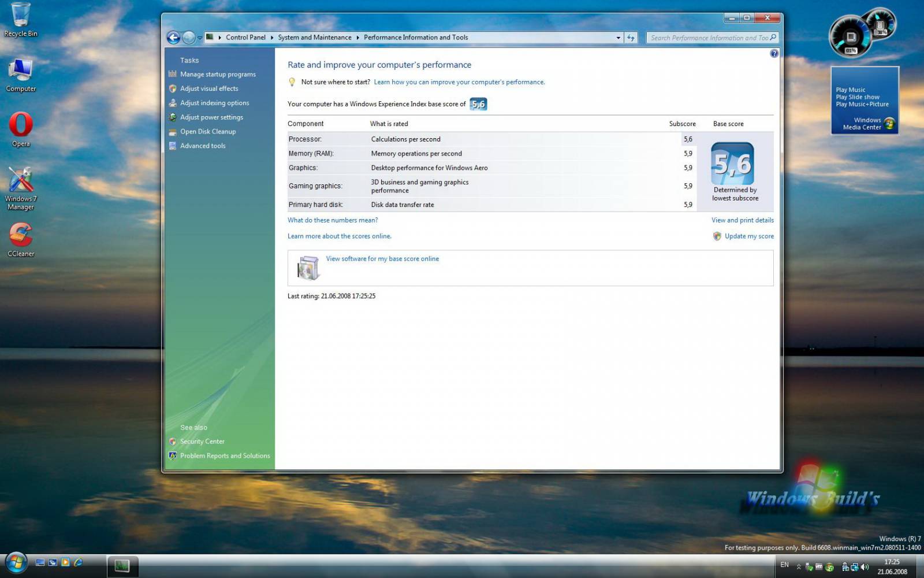Viewport: 924px width, 578px height.
Task: Click Switch between windows quick launch icon
Action: click(x=53, y=562)
